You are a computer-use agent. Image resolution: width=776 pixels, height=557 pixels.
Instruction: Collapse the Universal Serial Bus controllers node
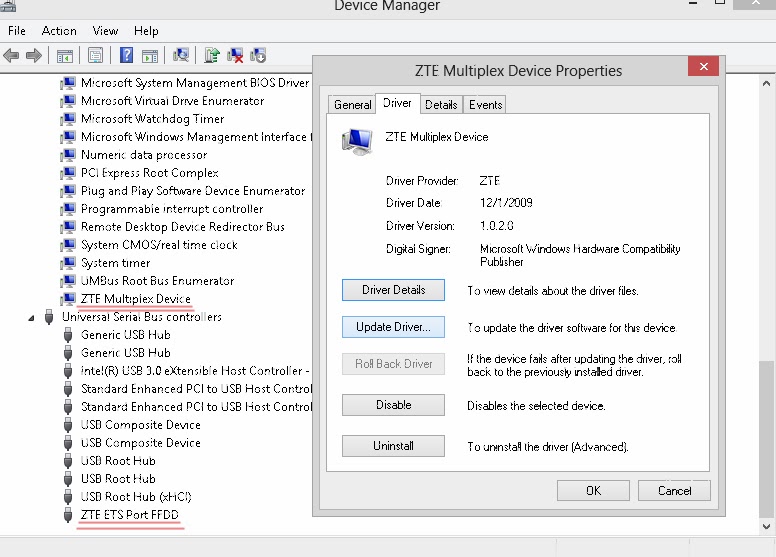coord(31,318)
